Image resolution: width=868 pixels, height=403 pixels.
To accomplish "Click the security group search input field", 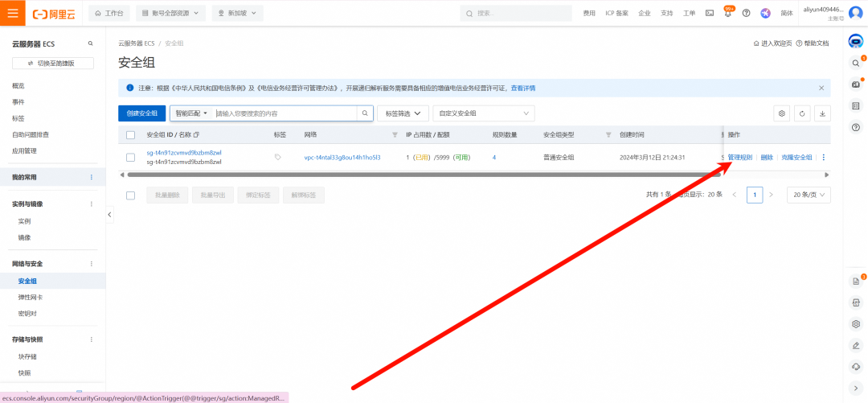I will (285, 113).
